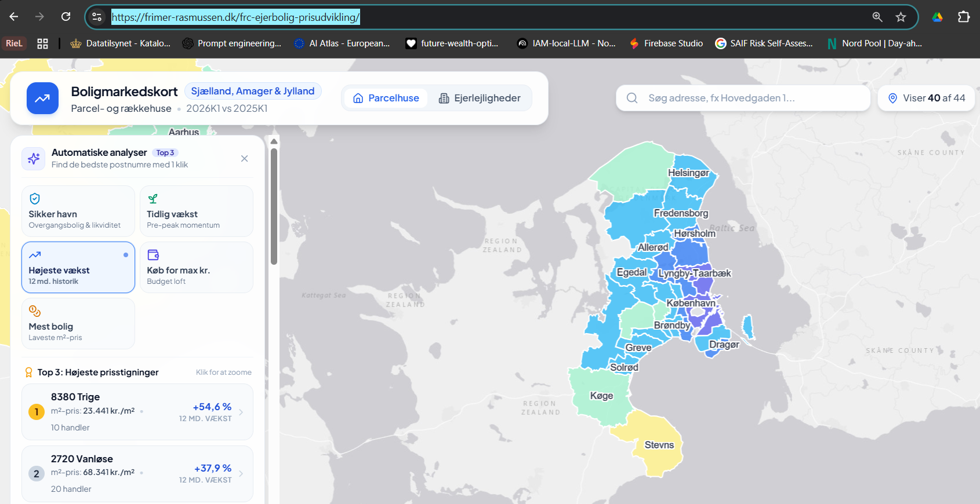
Task: Click the zoom magnifier icon in address bar
Action: (877, 17)
